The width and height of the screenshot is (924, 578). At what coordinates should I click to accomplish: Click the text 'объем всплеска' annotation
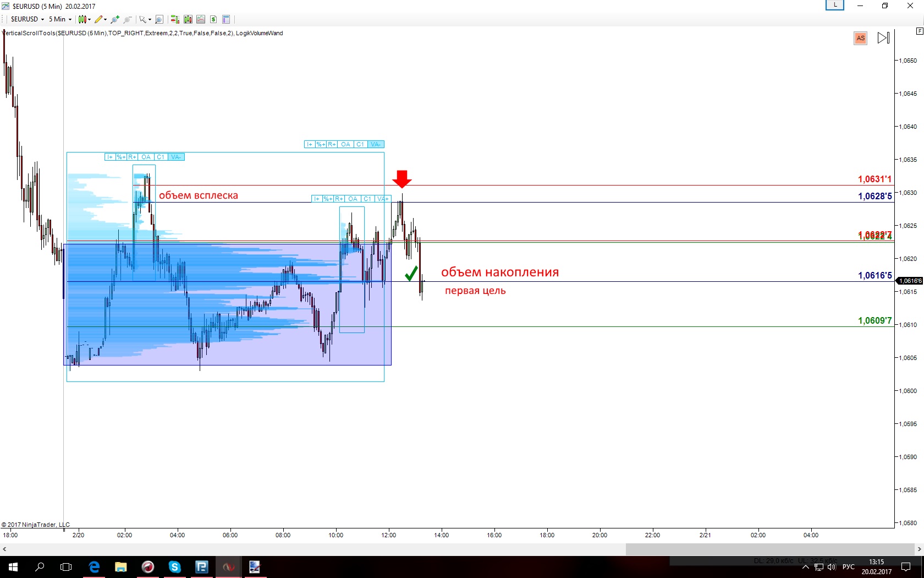click(x=199, y=195)
